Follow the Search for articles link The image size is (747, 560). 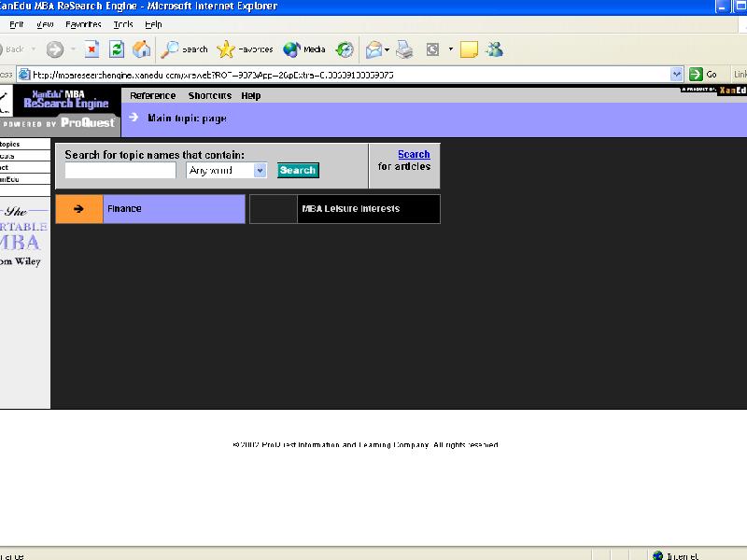coord(414,154)
